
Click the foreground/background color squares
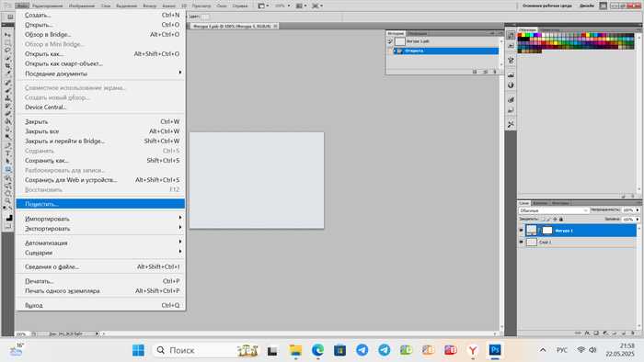tap(8, 220)
